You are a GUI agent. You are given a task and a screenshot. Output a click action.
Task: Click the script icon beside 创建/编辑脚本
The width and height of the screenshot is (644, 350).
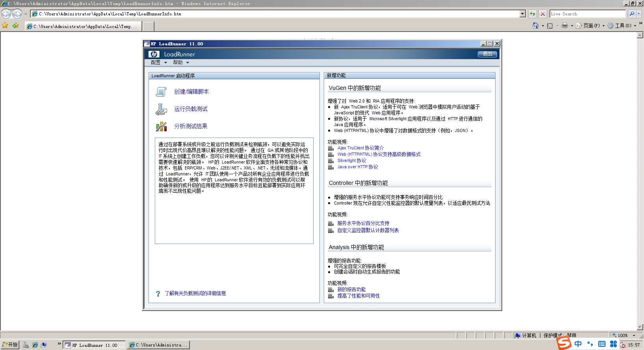161,92
